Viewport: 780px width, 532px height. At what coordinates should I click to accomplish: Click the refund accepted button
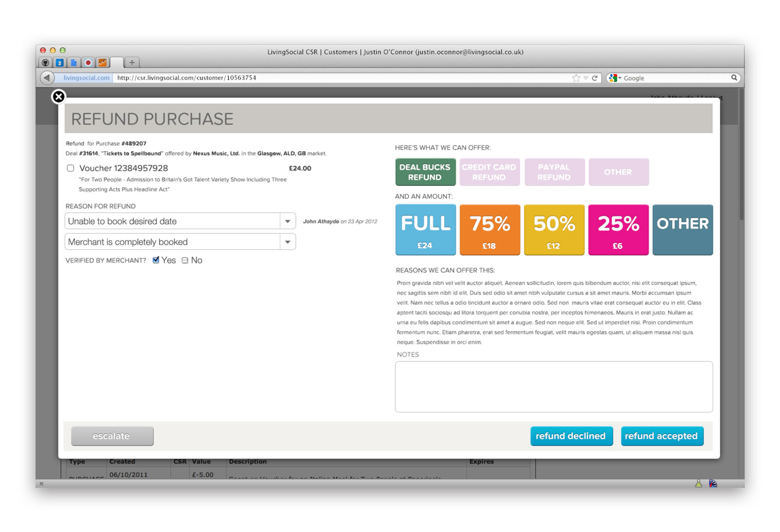[662, 436]
